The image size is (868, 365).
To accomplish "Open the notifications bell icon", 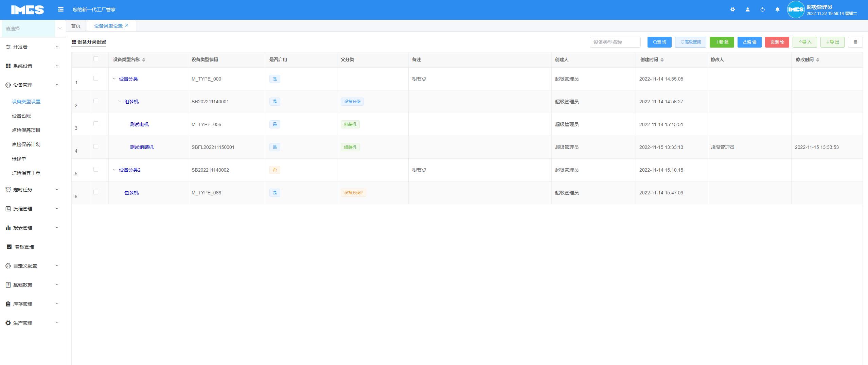I will click(x=777, y=10).
